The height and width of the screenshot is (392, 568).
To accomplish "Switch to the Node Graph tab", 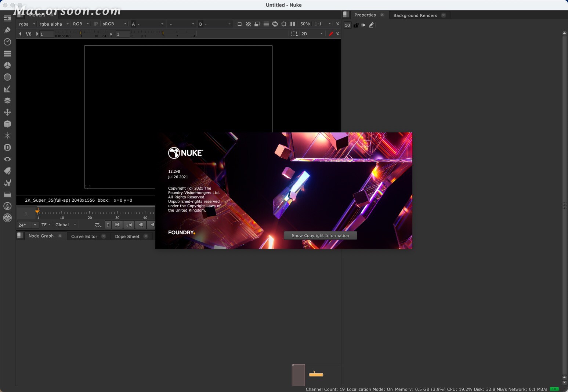I will pos(41,236).
